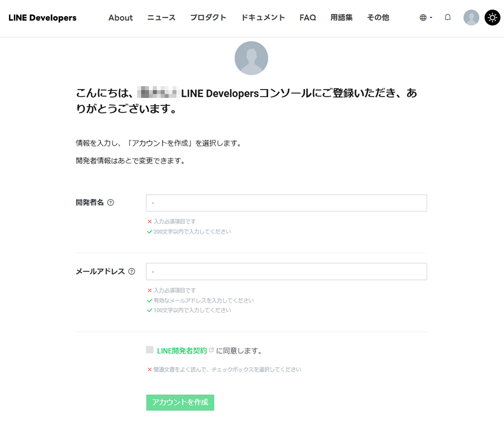Check the LINE開発者契約 agreement checkbox

tap(150, 350)
